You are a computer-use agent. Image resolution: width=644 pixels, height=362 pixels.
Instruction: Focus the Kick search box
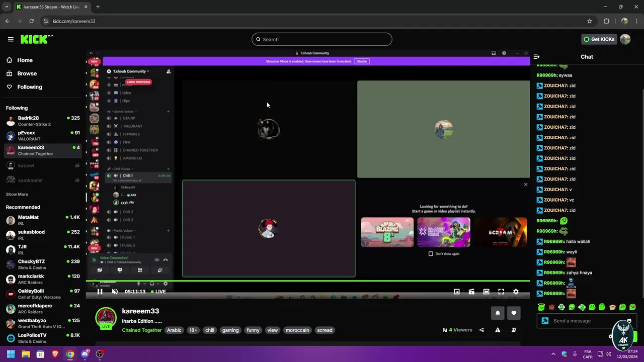[322, 39]
